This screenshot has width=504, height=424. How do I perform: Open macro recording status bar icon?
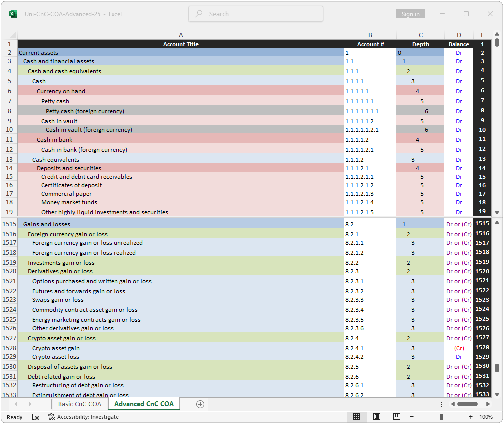click(36, 417)
